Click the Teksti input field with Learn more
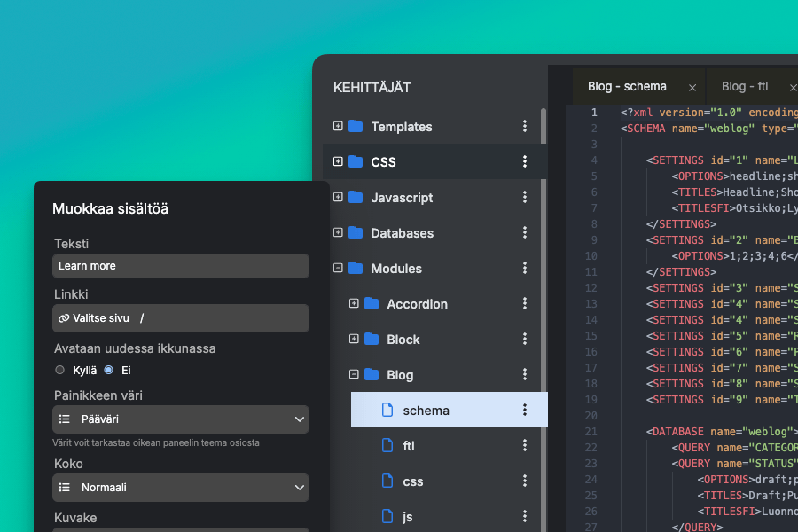Screen dimensions: 798x532 point(181,266)
